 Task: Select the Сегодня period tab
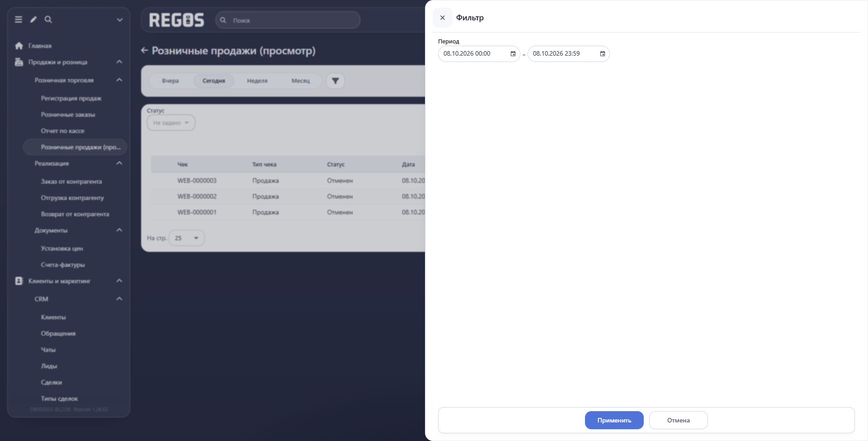[x=214, y=81]
